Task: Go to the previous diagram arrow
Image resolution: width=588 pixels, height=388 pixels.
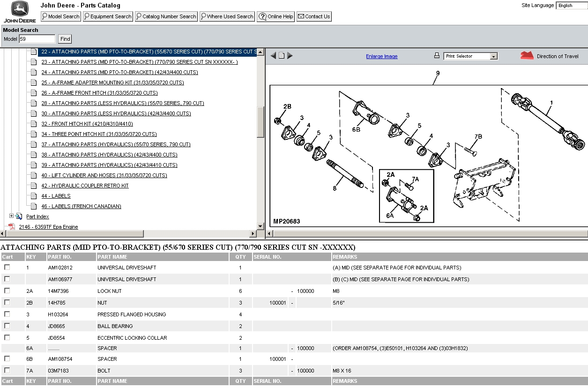Action: click(x=273, y=56)
